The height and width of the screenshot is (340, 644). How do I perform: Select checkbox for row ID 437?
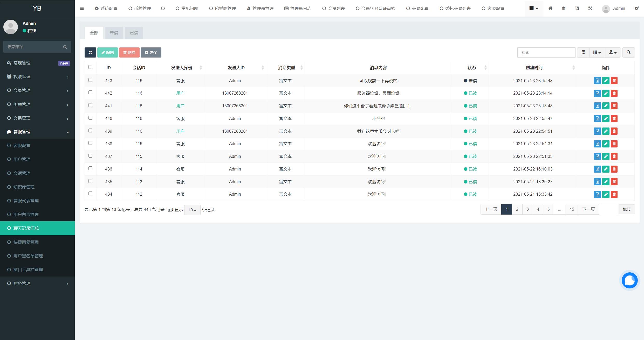[x=90, y=156]
